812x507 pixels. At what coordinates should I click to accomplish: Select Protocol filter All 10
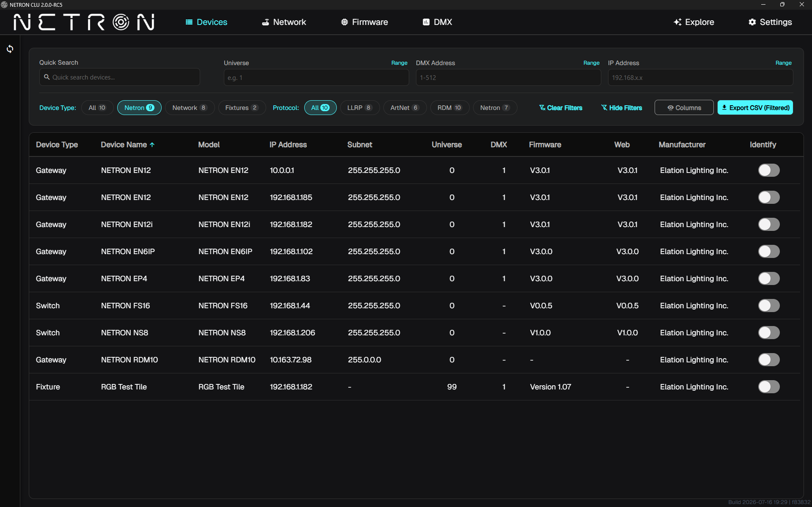(320, 108)
